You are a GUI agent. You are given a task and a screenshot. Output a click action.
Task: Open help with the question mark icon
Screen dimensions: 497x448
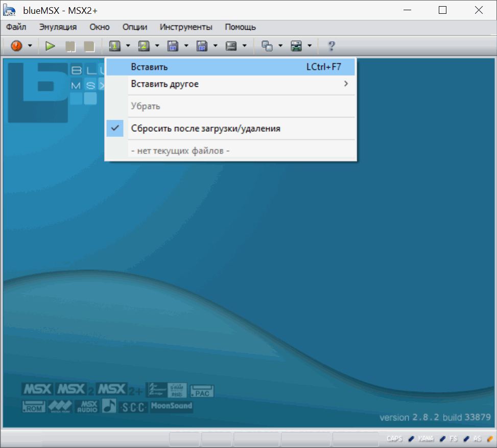pyautogui.click(x=332, y=46)
